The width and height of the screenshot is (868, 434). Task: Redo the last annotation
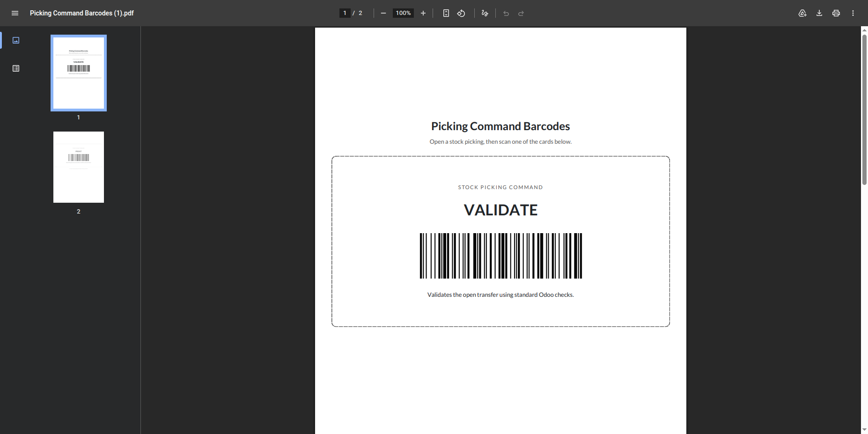tap(521, 13)
